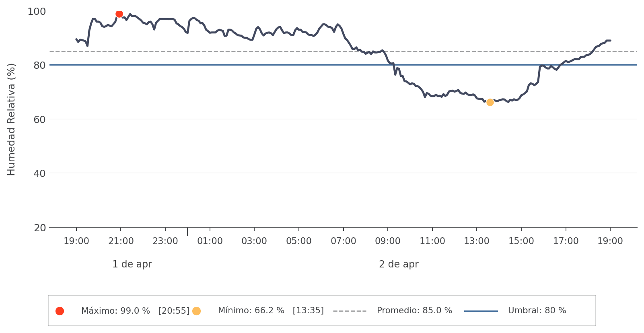Image resolution: width=644 pixels, height=333 pixels.
Task: Toggle the Promedio: 85.0 % legend entry
Action: pos(414,311)
